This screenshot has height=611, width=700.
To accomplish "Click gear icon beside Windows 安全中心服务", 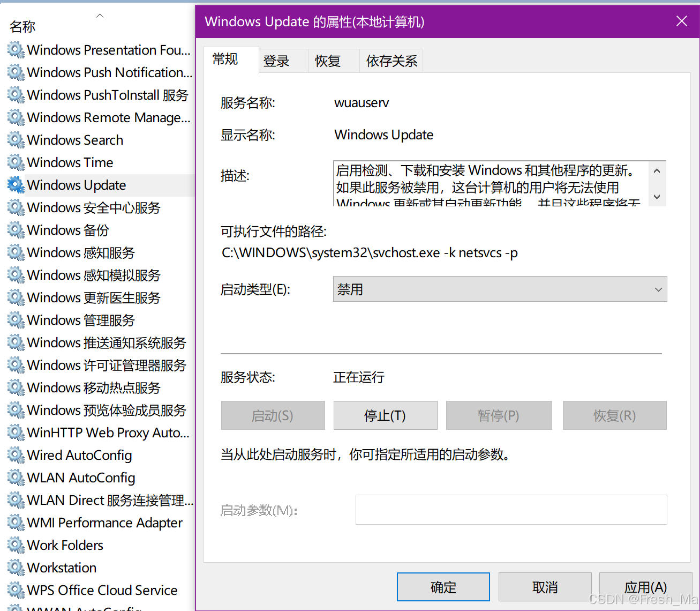I will pos(16,208).
